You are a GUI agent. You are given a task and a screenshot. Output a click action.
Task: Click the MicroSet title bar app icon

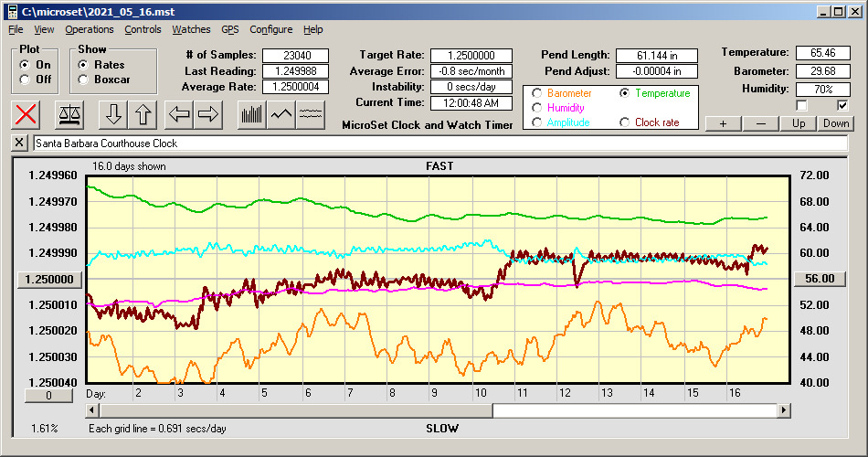[x=13, y=12]
